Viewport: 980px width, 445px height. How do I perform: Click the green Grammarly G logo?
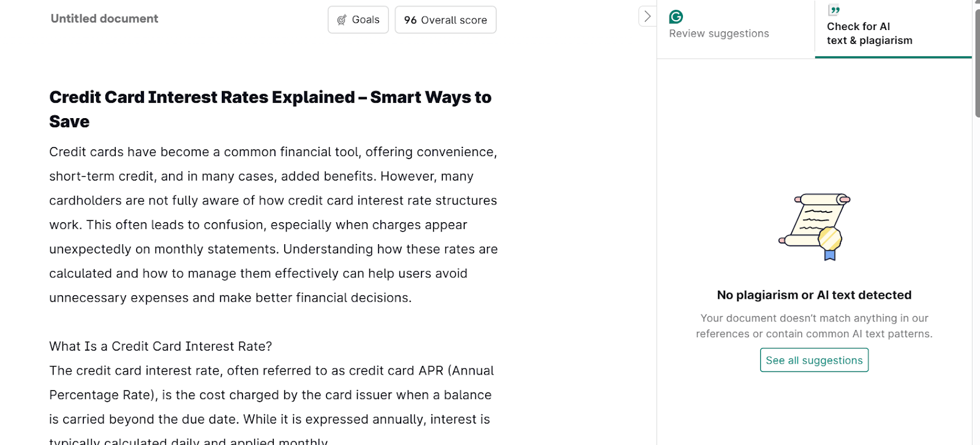coord(676,17)
